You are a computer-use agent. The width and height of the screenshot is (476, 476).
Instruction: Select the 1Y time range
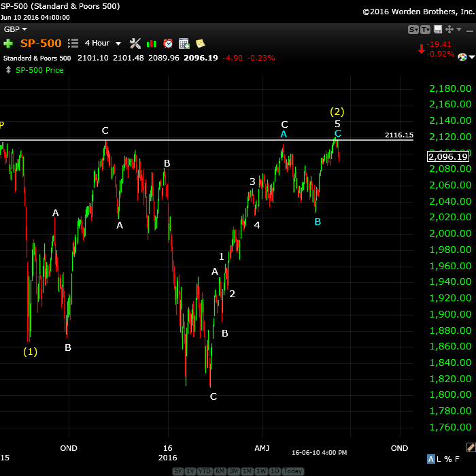[x=190, y=471]
